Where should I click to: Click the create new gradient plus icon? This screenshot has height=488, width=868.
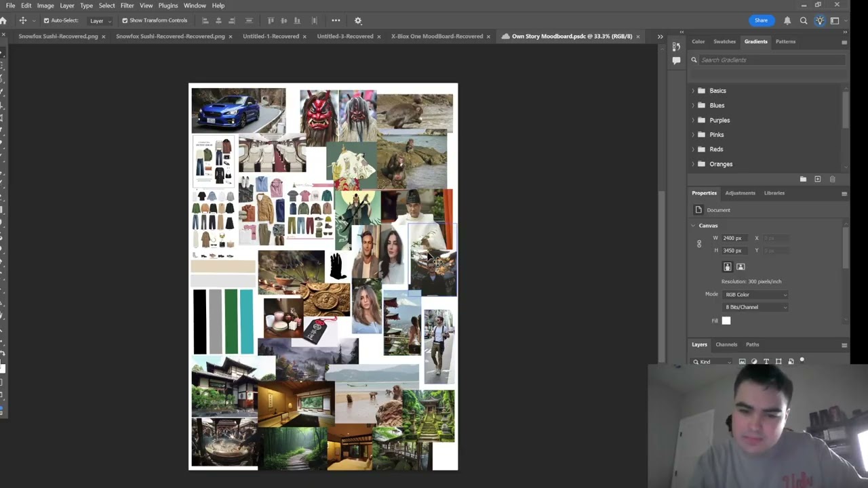pos(818,179)
